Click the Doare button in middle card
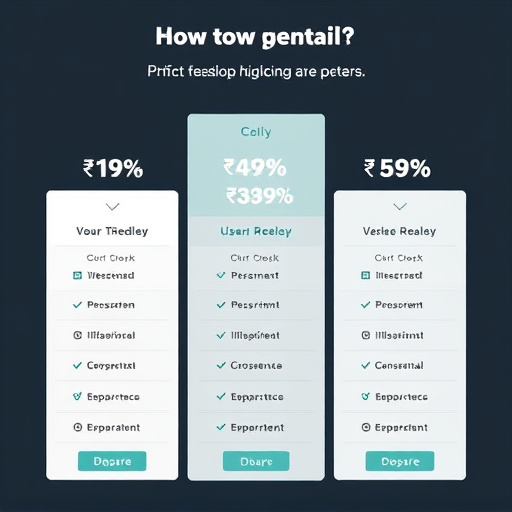The image size is (512, 512). tap(256, 461)
